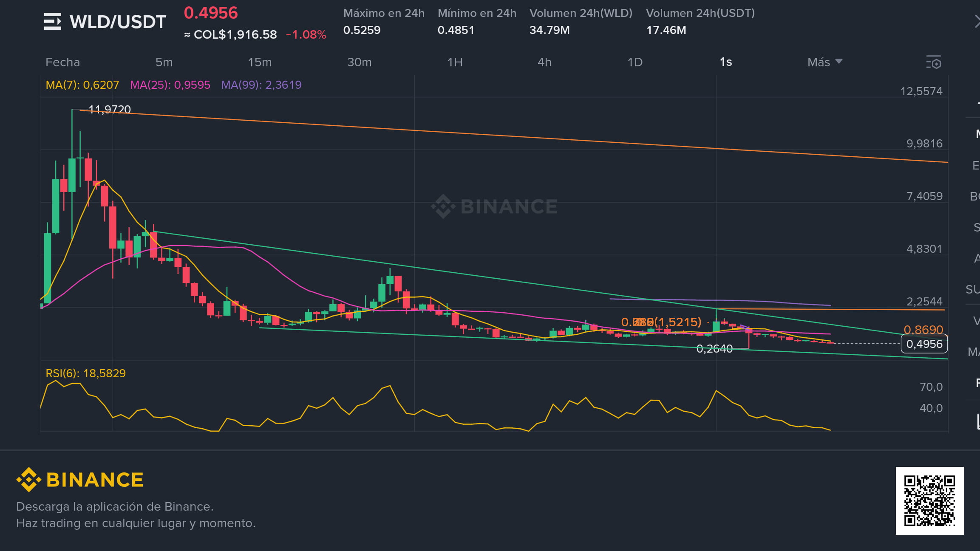The height and width of the screenshot is (551, 980).
Task: Click the 24h WLD volume 34.79M
Action: click(x=549, y=30)
